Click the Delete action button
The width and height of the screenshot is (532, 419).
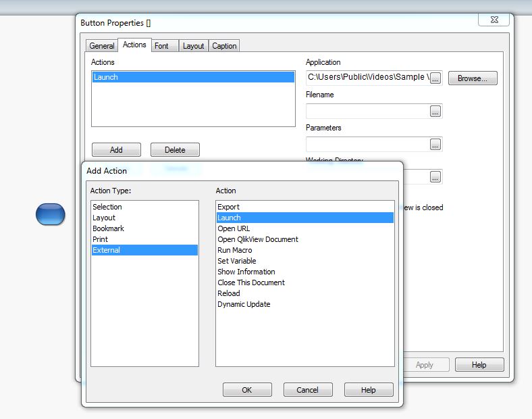click(x=175, y=150)
